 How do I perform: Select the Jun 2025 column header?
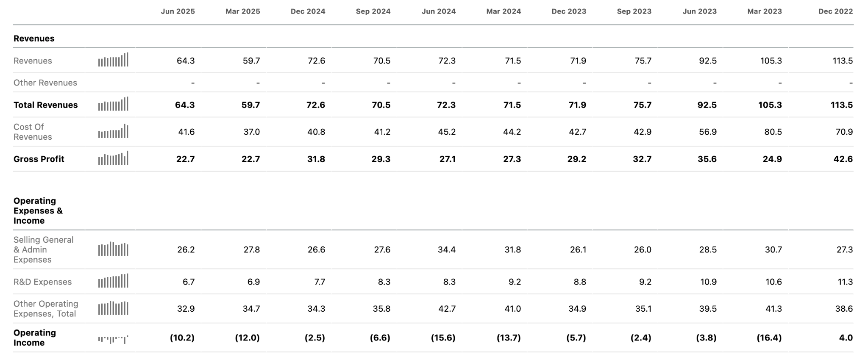178,11
